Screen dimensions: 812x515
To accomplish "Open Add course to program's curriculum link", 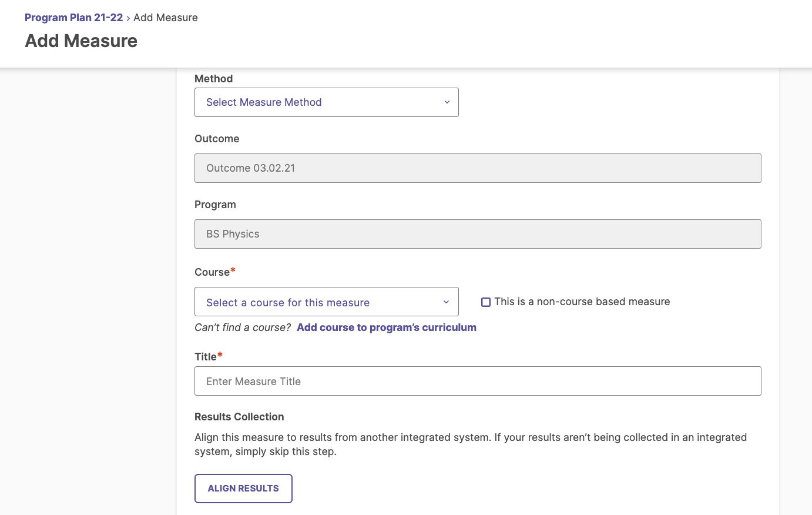I will tap(387, 327).
